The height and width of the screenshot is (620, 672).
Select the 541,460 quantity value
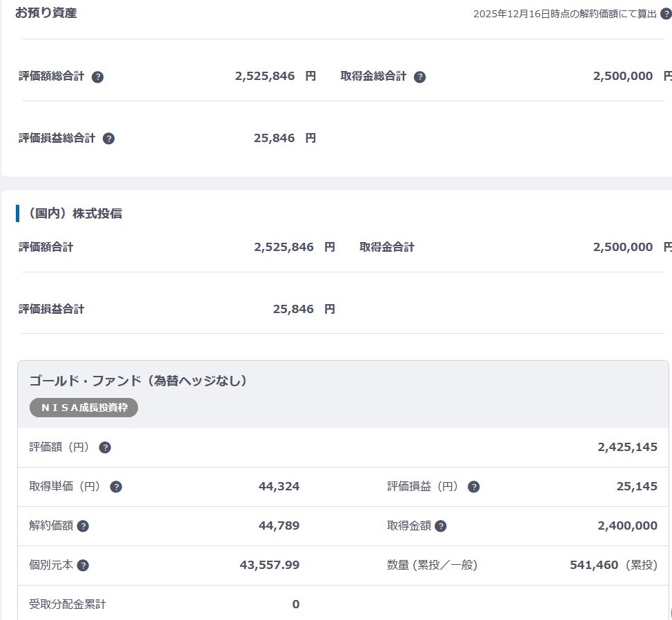coord(593,566)
